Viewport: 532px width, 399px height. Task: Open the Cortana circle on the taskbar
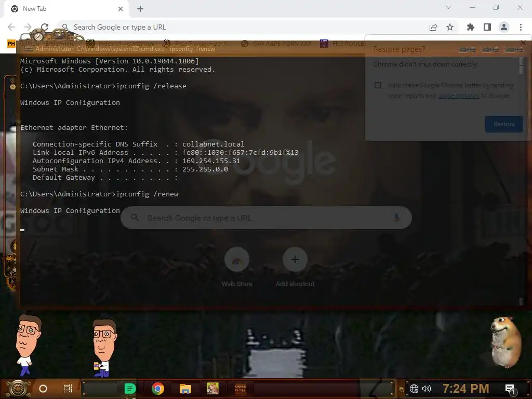pyautogui.click(x=43, y=389)
